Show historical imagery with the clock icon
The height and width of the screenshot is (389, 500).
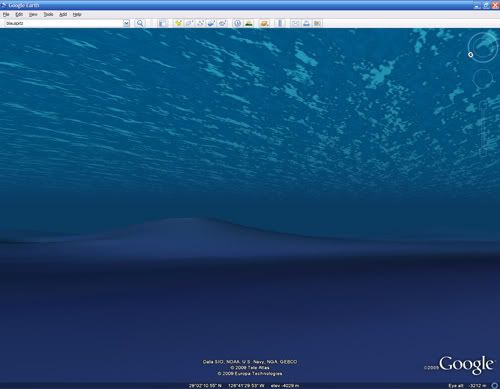pyautogui.click(x=237, y=23)
